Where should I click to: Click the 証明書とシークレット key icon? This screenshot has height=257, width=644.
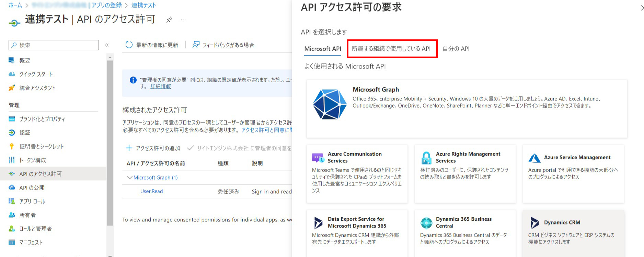(12, 146)
